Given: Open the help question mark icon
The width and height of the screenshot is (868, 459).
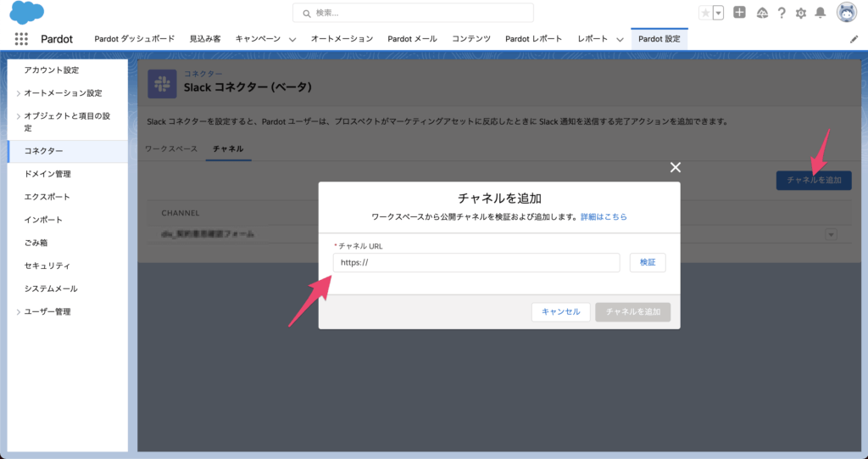Looking at the screenshot, I should 781,13.
